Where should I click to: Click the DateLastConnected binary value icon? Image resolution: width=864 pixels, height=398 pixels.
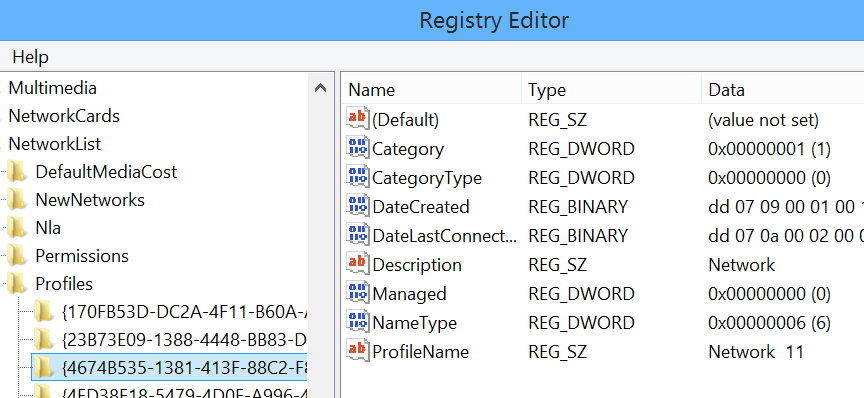pos(358,235)
